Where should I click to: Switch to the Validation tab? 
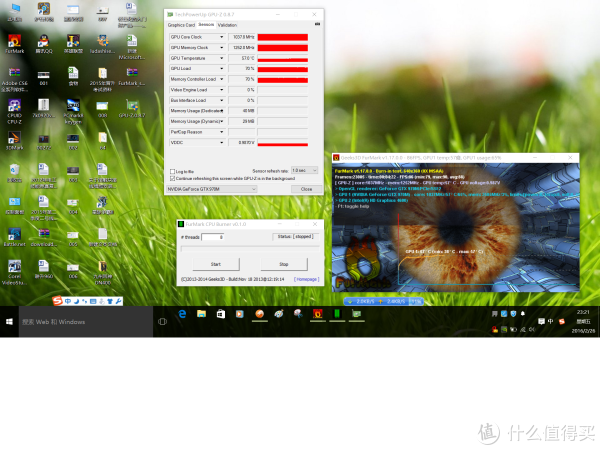point(227,25)
